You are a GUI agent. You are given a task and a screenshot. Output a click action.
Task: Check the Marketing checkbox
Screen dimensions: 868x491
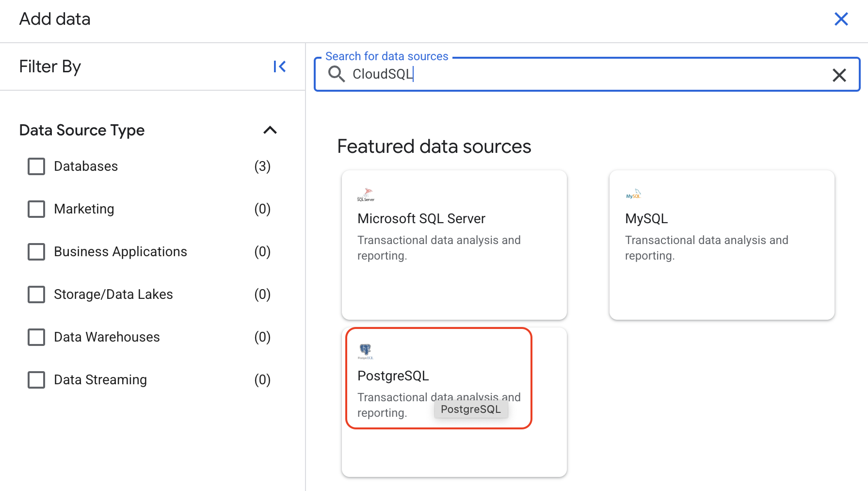click(x=36, y=209)
